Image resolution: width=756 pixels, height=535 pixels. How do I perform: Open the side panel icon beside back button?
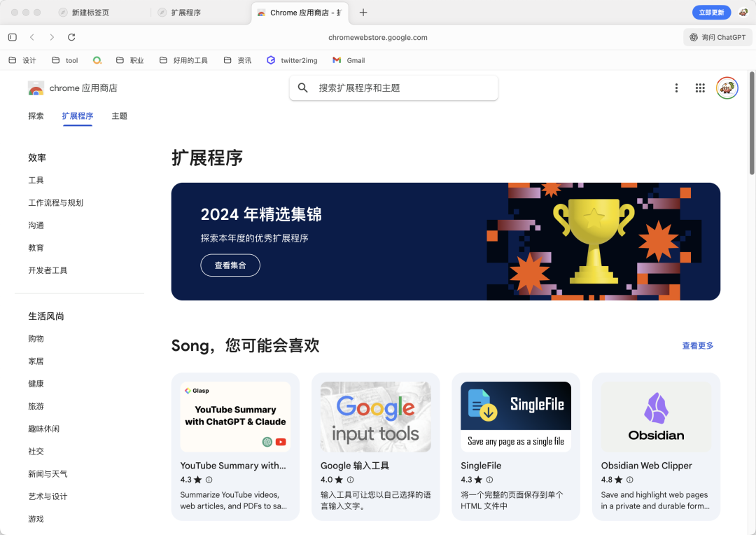pos(11,36)
